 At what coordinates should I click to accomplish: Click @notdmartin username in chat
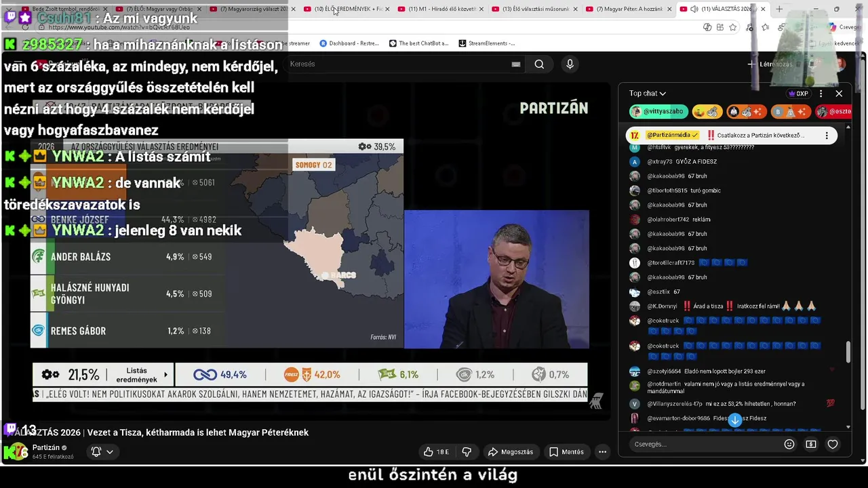pyautogui.click(x=663, y=384)
